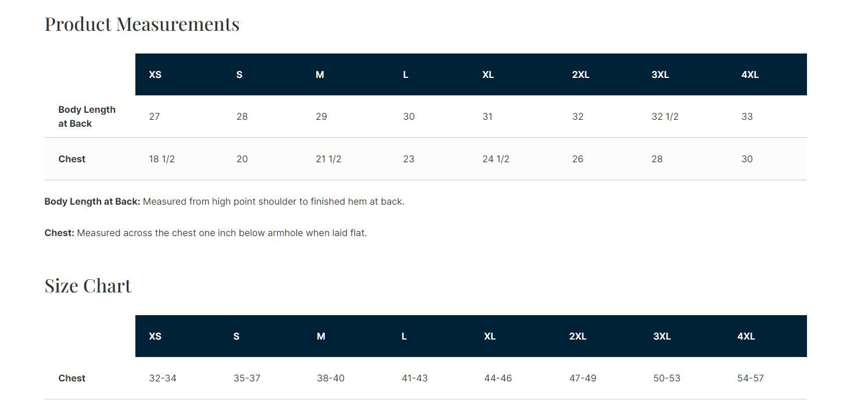
Task: Click the Chest row label in Size Chart
Action: coord(72,378)
